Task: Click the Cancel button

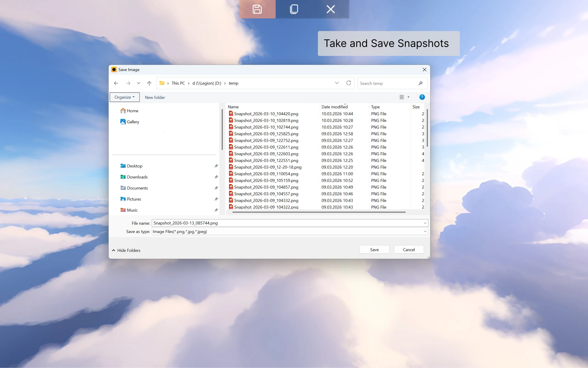Action: pyautogui.click(x=409, y=250)
